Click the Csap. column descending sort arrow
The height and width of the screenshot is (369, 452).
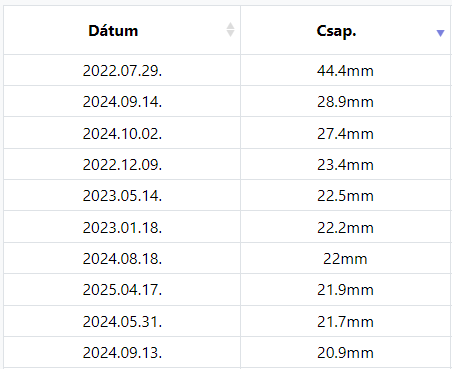(440, 33)
